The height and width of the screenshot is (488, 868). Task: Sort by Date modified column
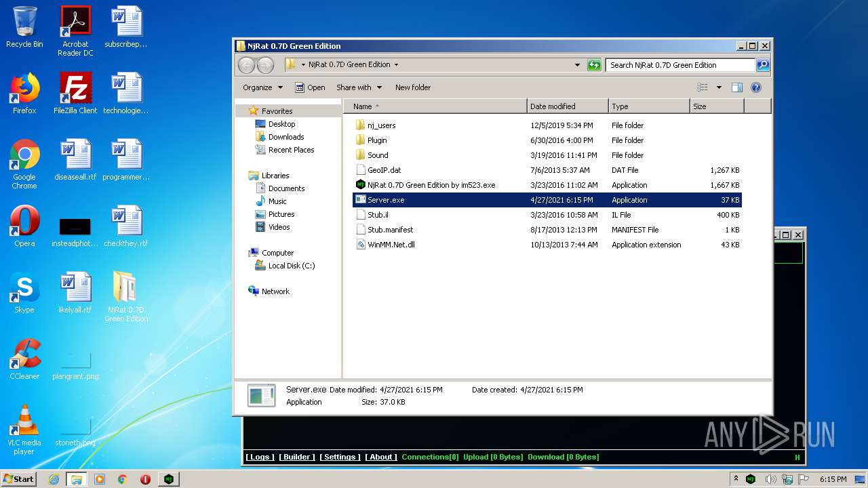coord(568,106)
